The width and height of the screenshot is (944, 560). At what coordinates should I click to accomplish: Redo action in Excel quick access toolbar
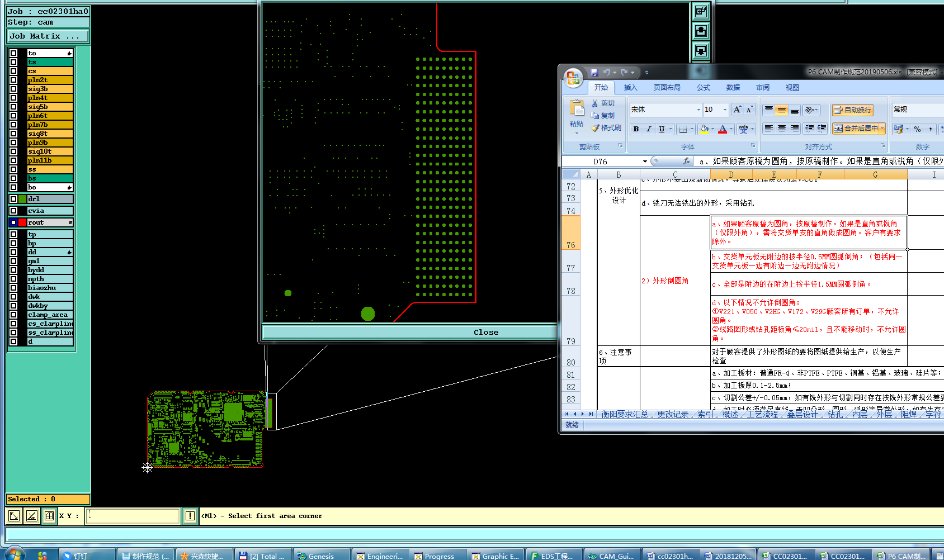tap(624, 73)
